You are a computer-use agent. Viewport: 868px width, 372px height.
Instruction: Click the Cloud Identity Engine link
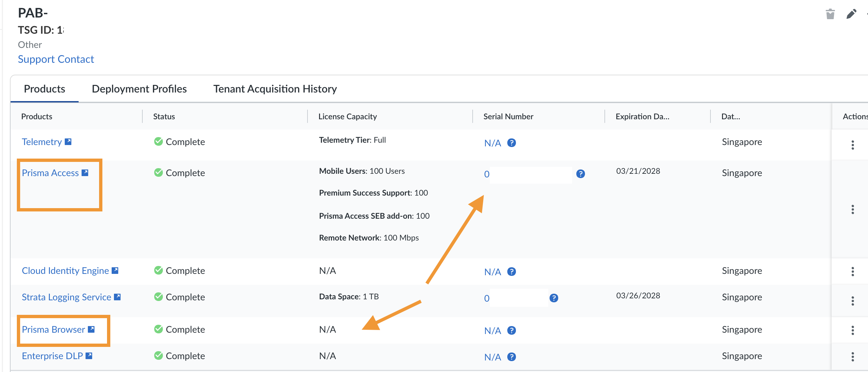point(65,271)
